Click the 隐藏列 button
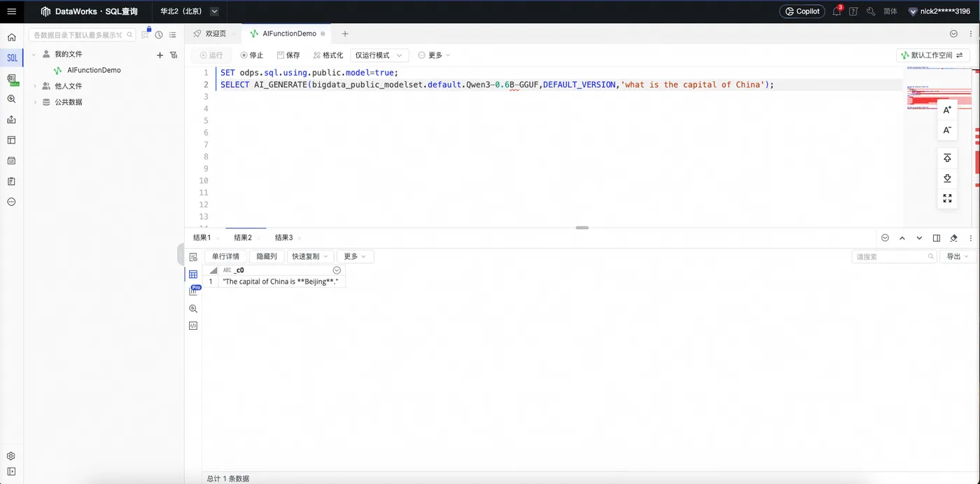Image resolution: width=980 pixels, height=484 pixels. point(267,256)
